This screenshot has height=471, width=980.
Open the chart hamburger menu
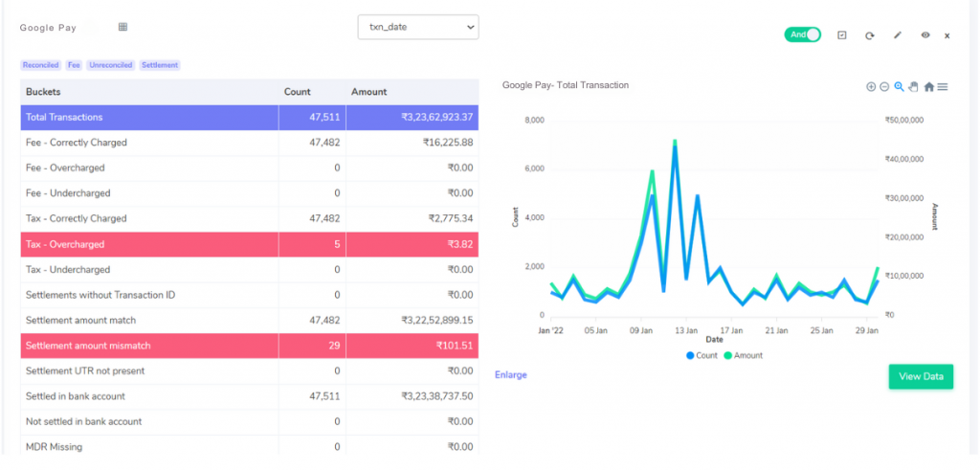(x=943, y=87)
